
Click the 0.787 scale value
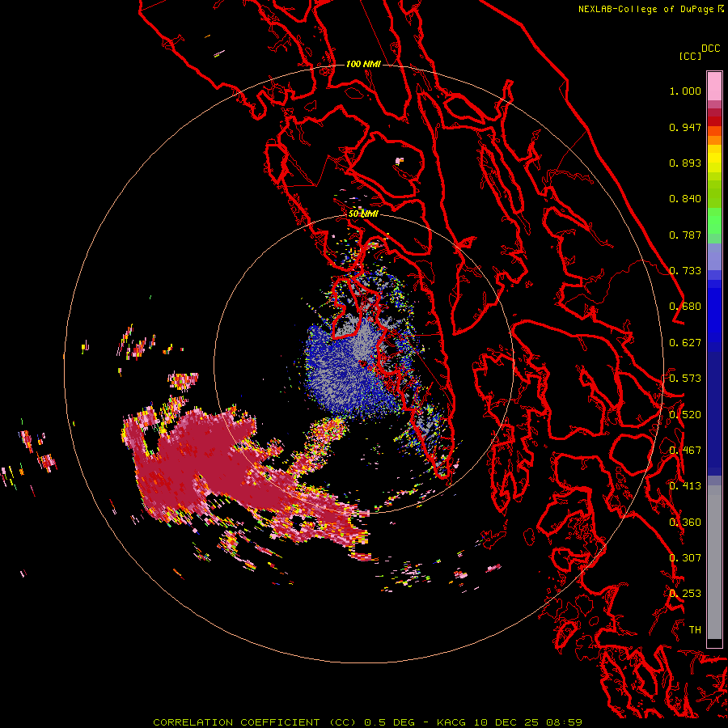(685, 235)
